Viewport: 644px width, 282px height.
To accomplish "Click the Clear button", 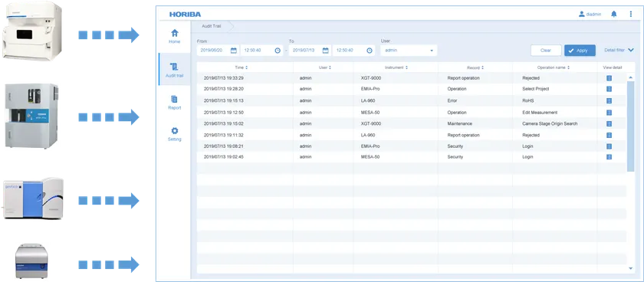I will tap(546, 51).
